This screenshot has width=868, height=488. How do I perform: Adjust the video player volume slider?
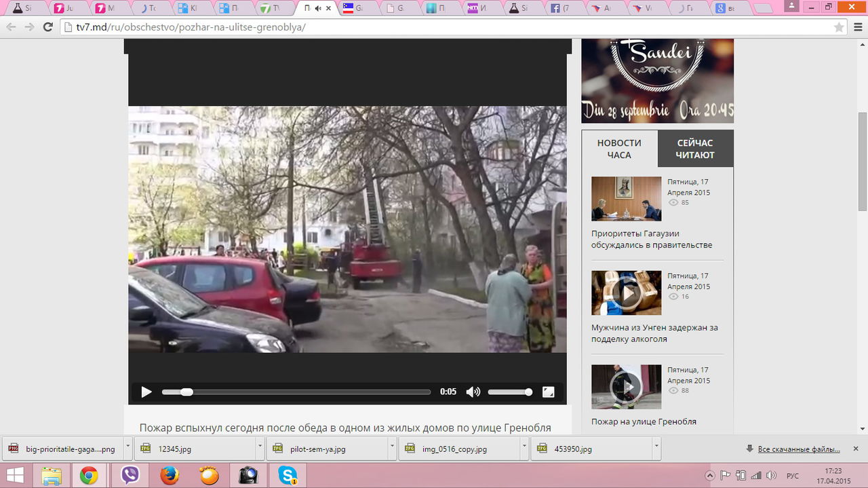tap(510, 392)
